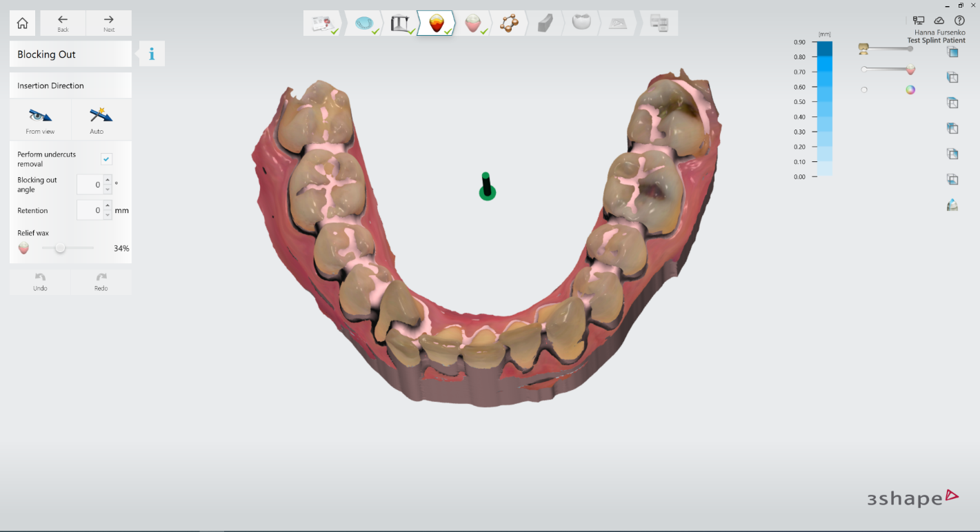Open the molecule-shaped workflow step
This screenshot has width=980, height=532.
coord(509,23)
